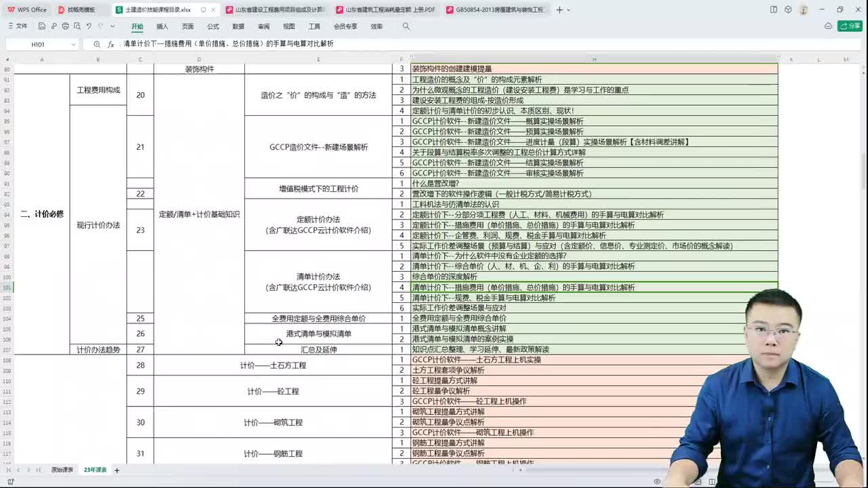Add a new sheet with plus button

(117, 470)
